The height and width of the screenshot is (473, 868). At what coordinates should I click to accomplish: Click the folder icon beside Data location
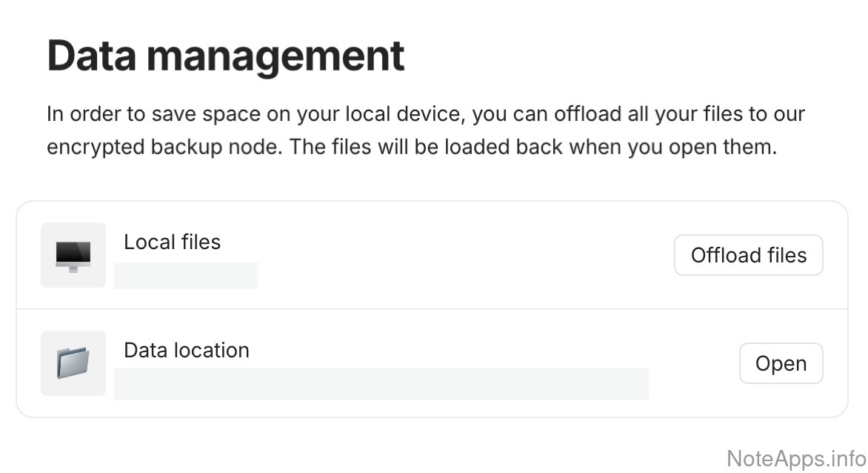[73, 363]
